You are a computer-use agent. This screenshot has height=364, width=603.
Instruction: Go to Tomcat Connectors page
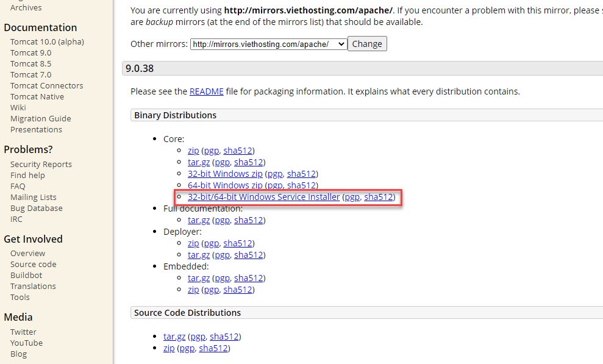pos(46,85)
